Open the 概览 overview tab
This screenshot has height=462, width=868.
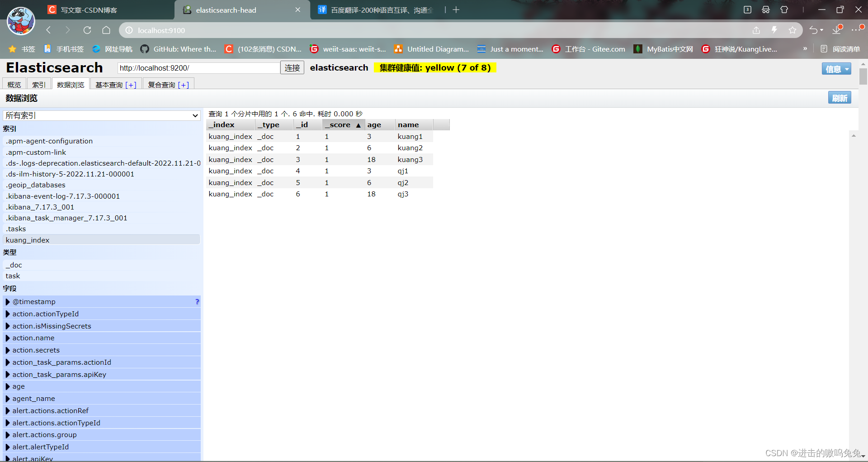click(x=14, y=85)
